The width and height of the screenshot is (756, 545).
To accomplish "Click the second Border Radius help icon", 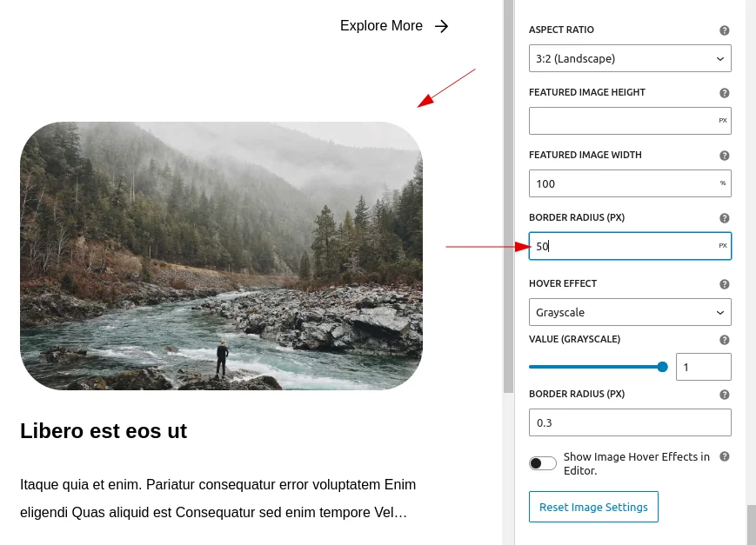I will coord(723,394).
